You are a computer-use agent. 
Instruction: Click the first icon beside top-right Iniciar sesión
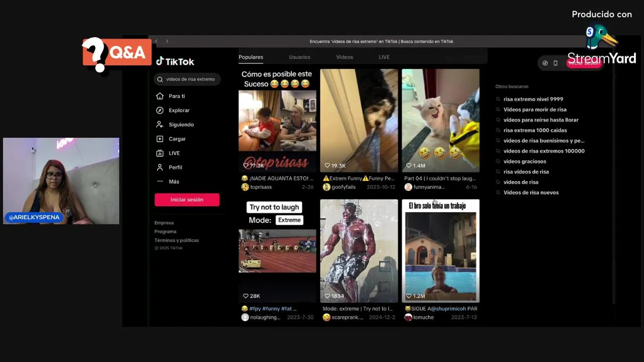545,63
